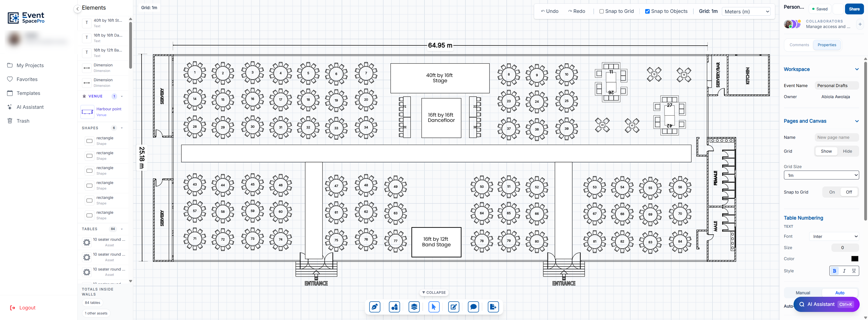Viewport: 868px width, 320px height.
Task: Turn Snap to Grid On in properties
Action: [x=832, y=192]
